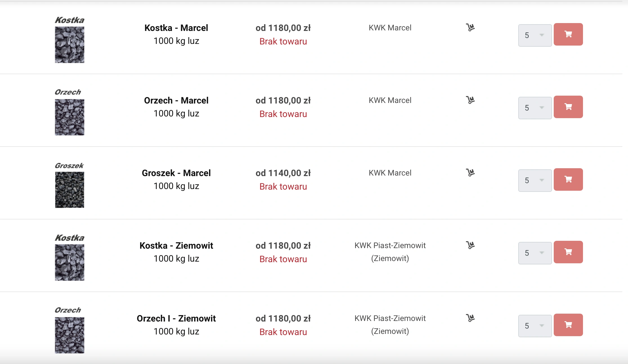Open the Kostka - Marcel product link
Image resolution: width=628 pixels, height=364 pixels.
(176, 28)
